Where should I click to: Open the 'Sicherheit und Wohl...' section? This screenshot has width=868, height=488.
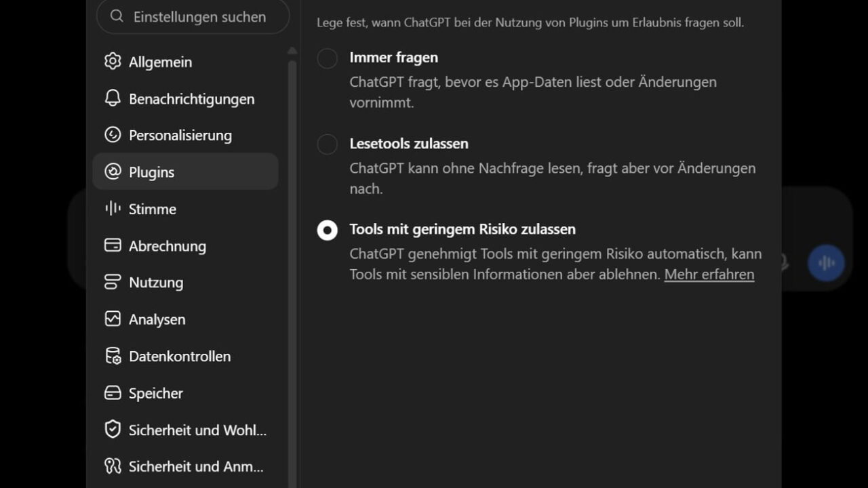point(185,430)
